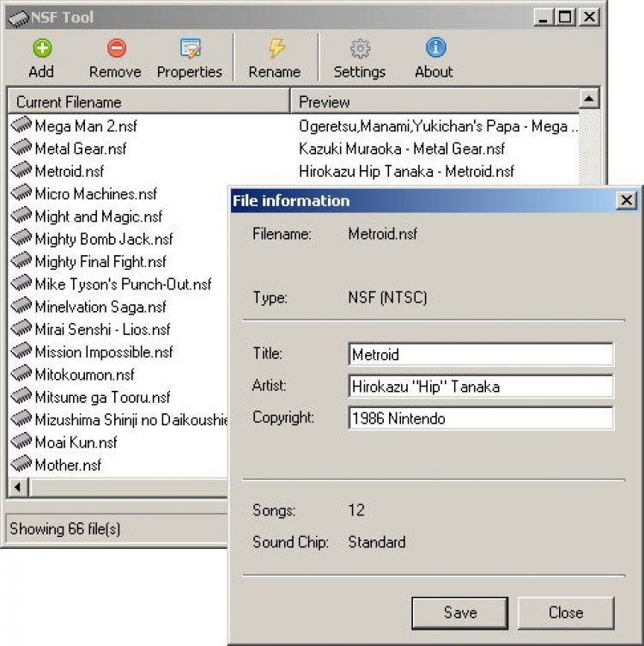Select the Minelvation Saga.nsf filename
This screenshot has height=646, width=644.
click(x=100, y=308)
